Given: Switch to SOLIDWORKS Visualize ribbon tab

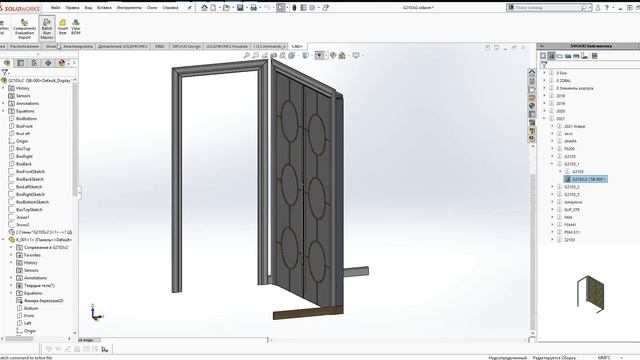Looking at the screenshot, I should (227, 46).
